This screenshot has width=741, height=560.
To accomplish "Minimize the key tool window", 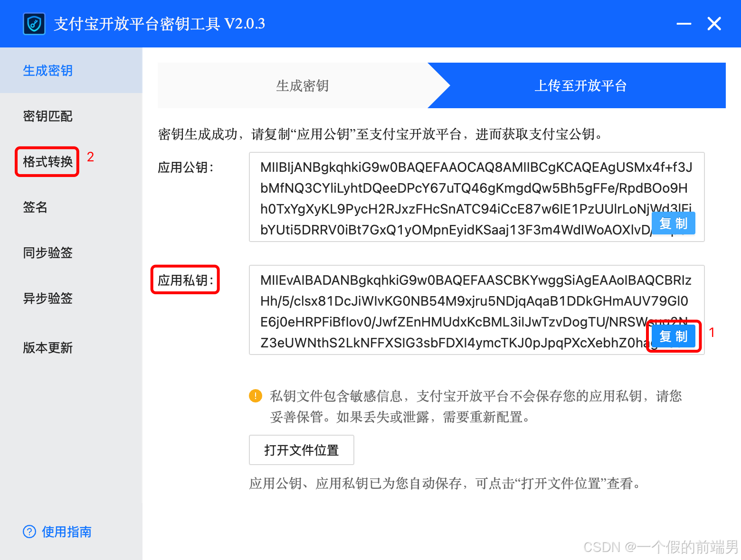I will [x=684, y=24].
